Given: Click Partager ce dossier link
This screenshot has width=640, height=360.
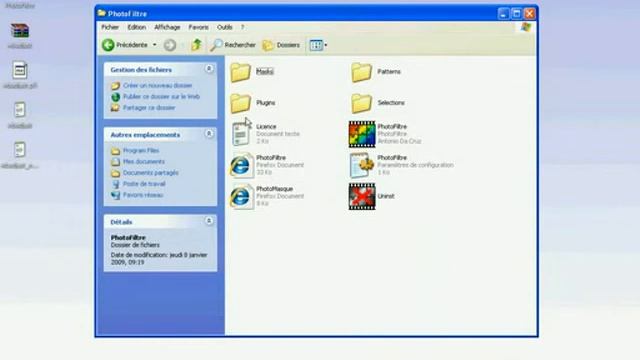Looking at the screenshot, I should pyautogui.click(x=149, y=108).
